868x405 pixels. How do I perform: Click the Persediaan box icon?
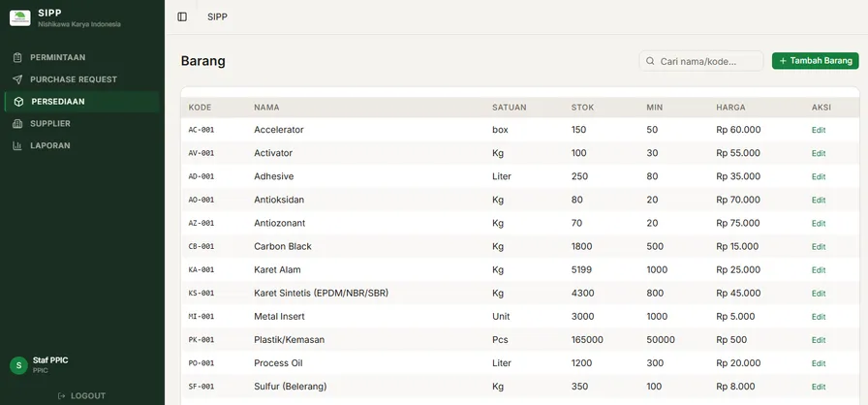[18, 102]
